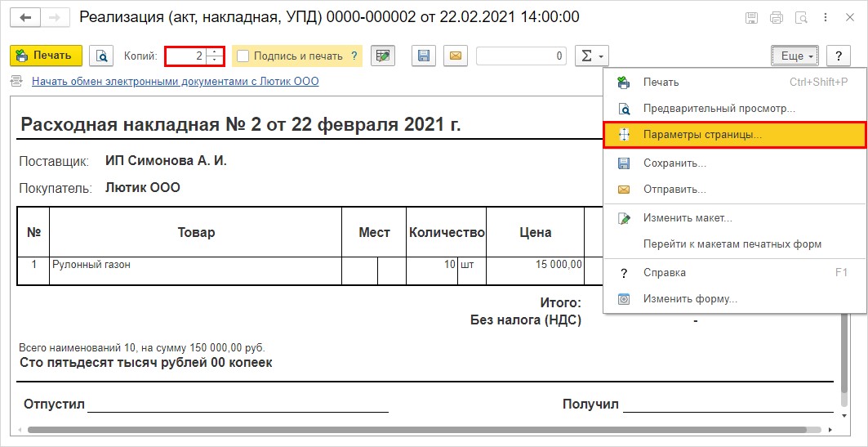Enable the Подпись и печать checkbox
Image resolution: width=868 pixels, height=447 pixels.
click(x=243, y=56)
